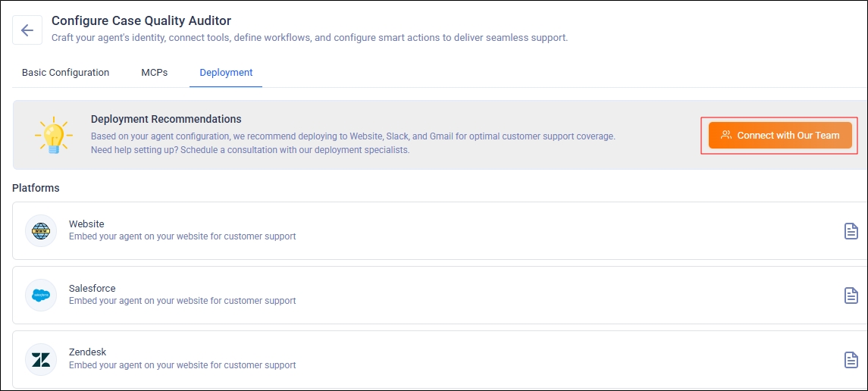868x391 pixels.
Task: Go back using the left arrow button
Action: point(27,30)
